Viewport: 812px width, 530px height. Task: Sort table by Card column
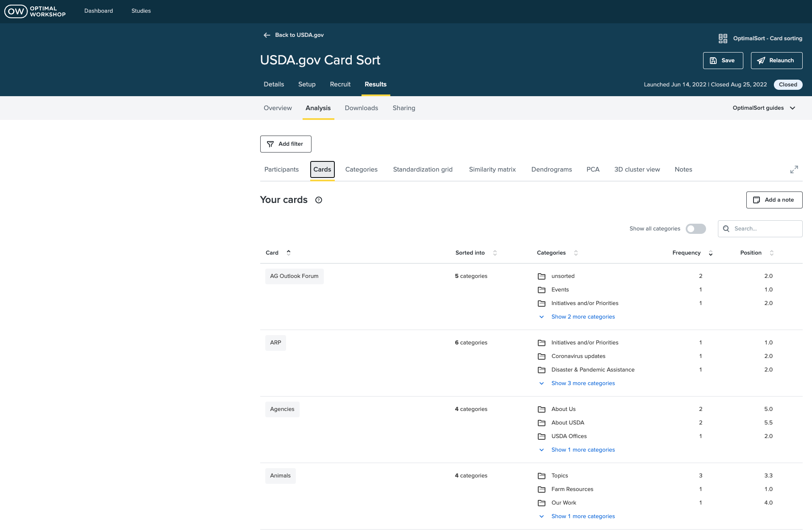pos(289,253)
